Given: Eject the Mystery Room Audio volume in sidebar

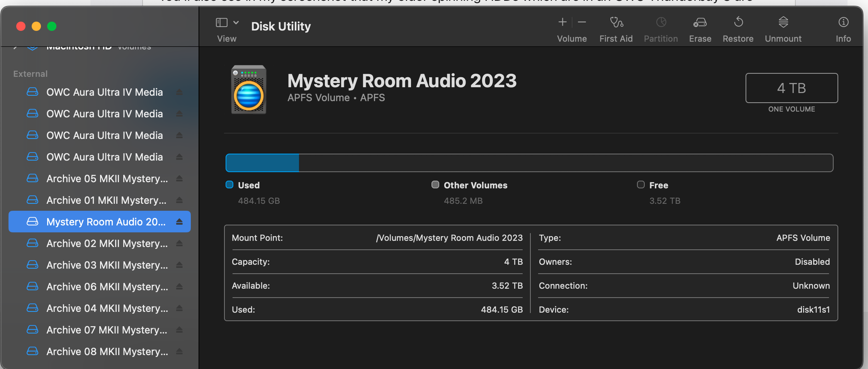Looking at the screenshot, I should [179, 222].
